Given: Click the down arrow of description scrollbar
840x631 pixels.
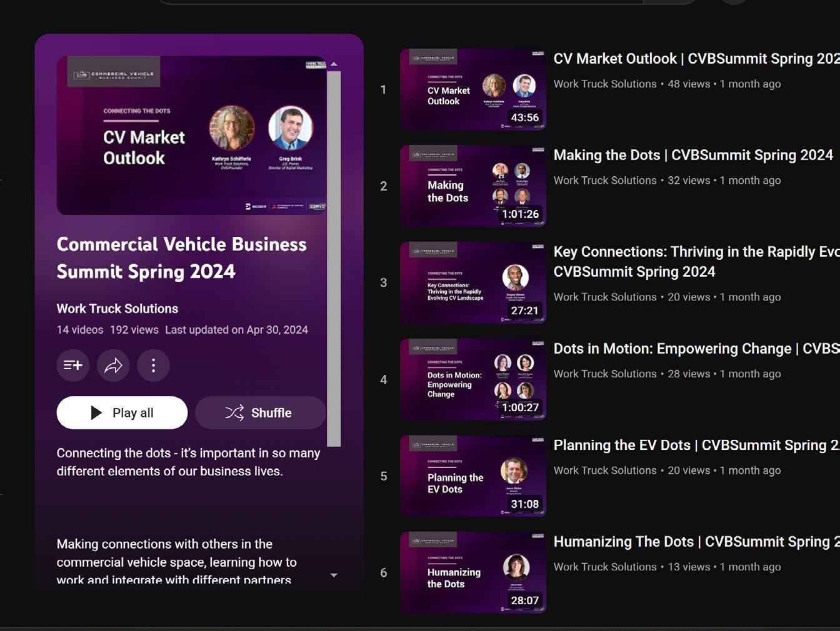Looking at the screenshot, I should point(334,575).
